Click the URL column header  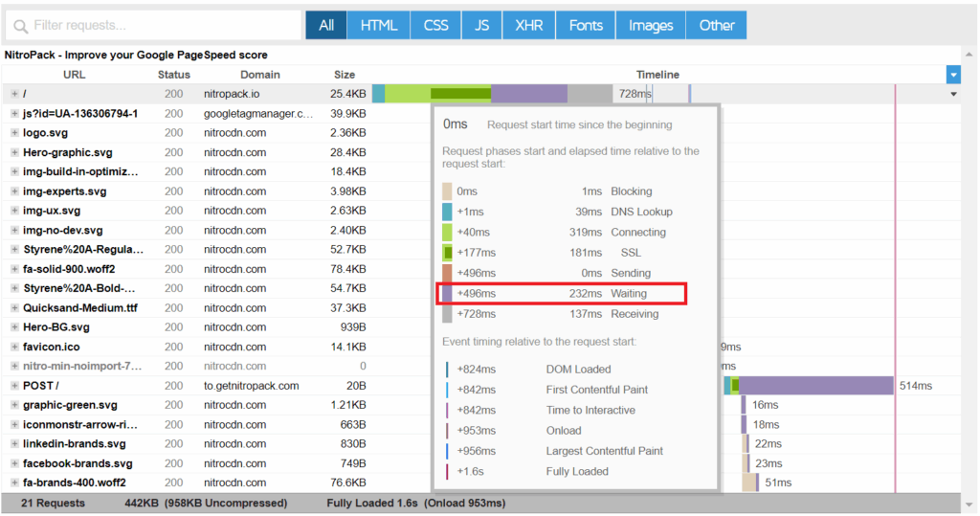[74, 75]
